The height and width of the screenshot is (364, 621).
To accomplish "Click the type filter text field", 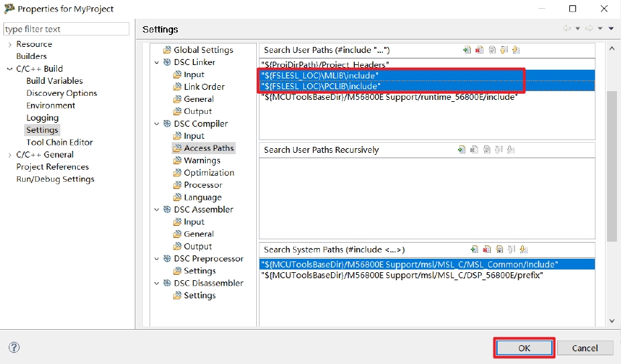I will (x=66, y=29).
